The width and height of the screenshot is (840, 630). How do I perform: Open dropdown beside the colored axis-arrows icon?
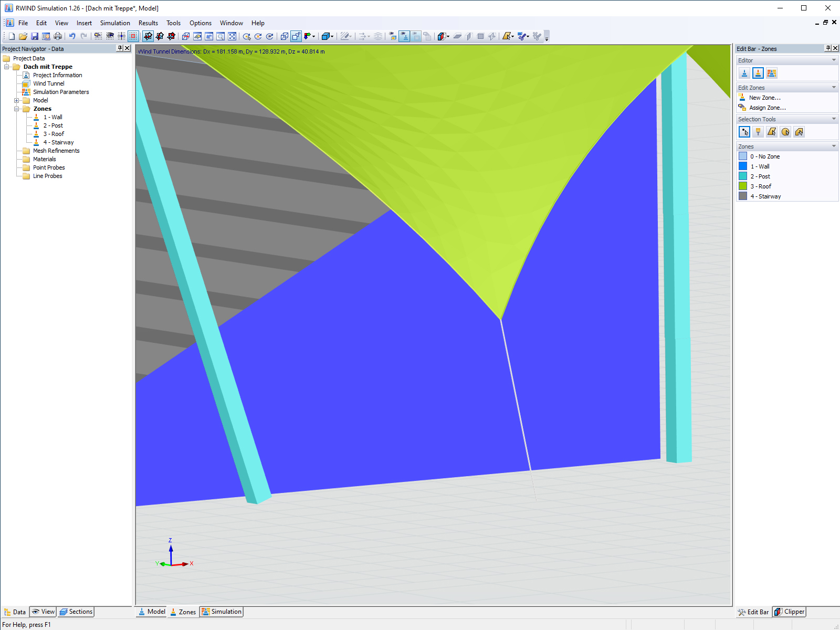[x=313, y=36]
